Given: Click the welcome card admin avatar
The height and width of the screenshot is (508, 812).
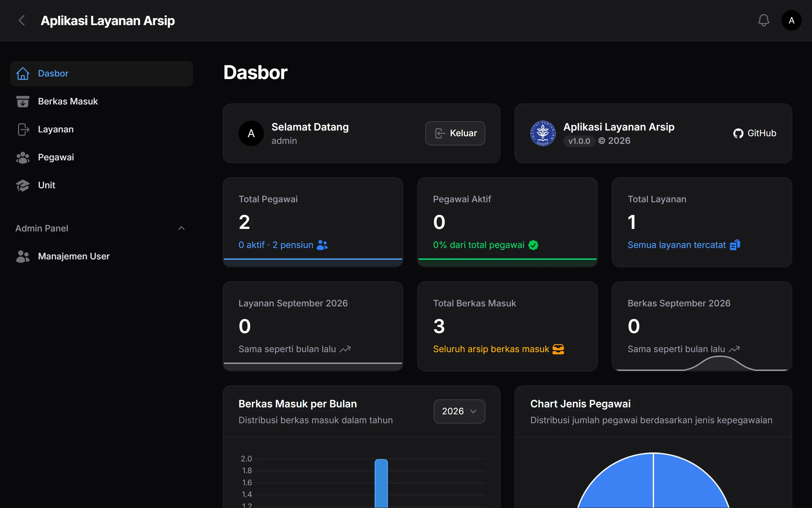Looking at the screenshot, I should pos(251,133).
